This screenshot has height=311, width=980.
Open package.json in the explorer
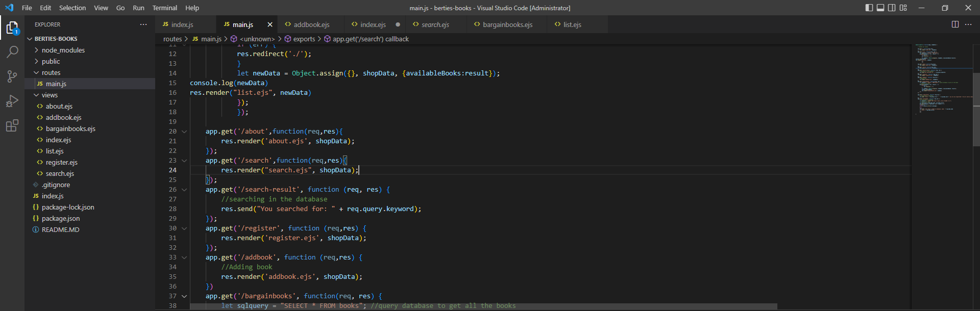pyautogui.click(x=60, y=218)
